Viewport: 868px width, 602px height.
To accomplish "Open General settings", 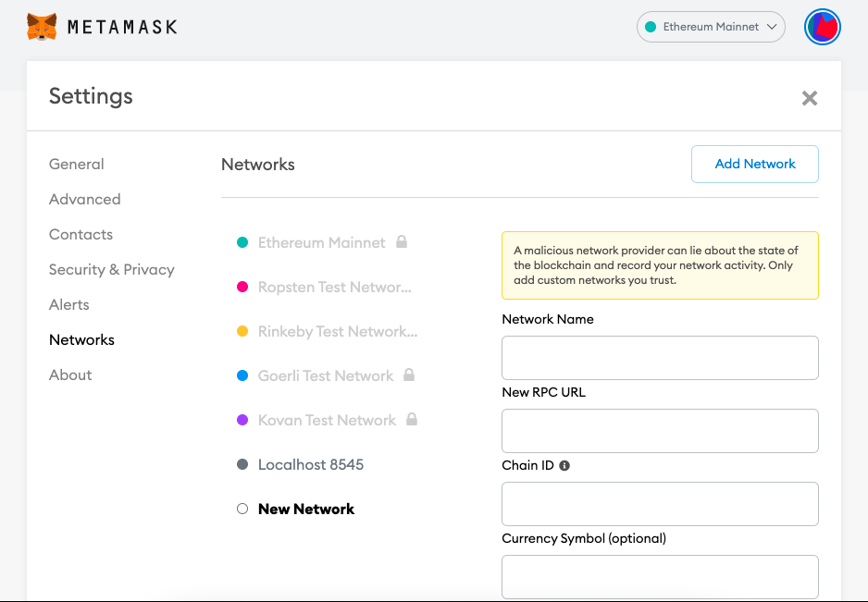I will (77, 164).
